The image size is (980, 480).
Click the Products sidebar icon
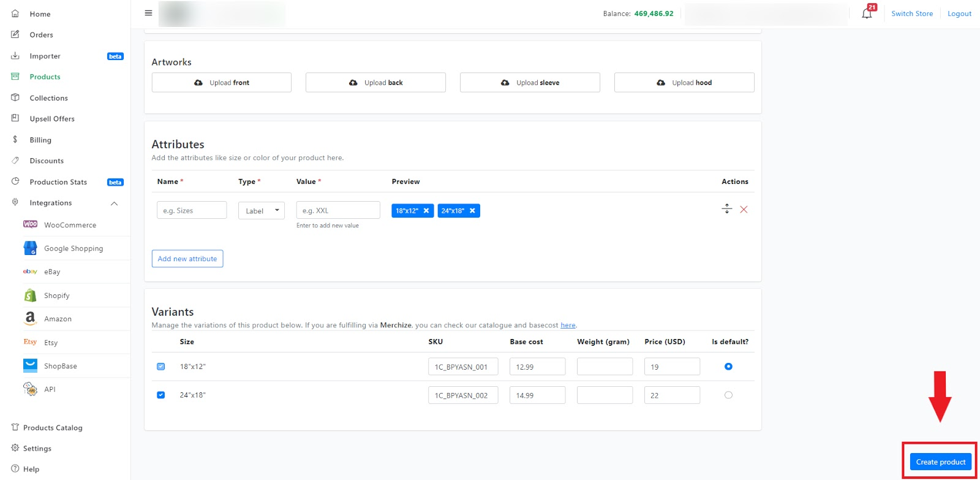coord(15,77)
